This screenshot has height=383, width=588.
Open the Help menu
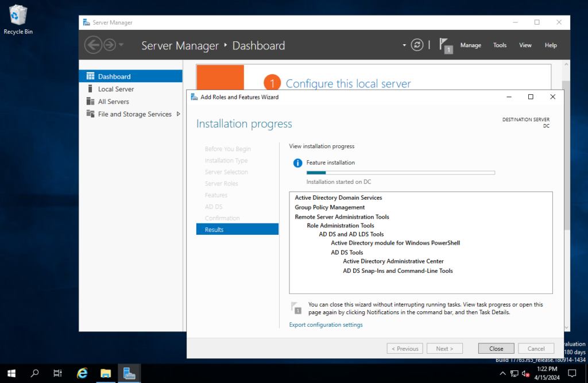coord(551,45)
